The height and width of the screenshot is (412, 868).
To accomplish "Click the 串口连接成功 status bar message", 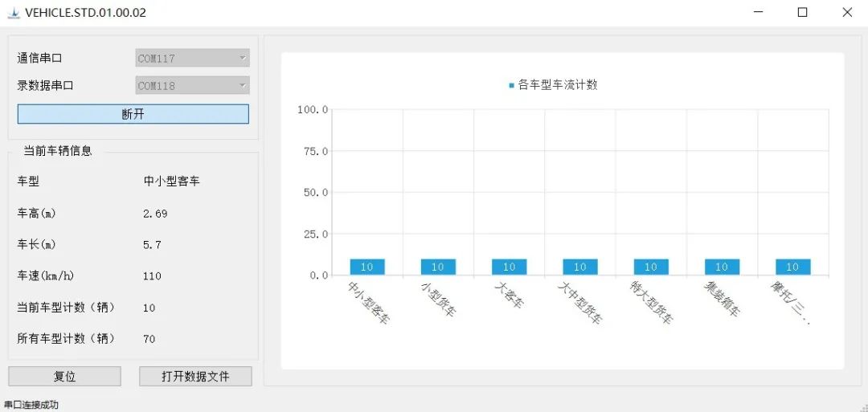I will 32,405.
